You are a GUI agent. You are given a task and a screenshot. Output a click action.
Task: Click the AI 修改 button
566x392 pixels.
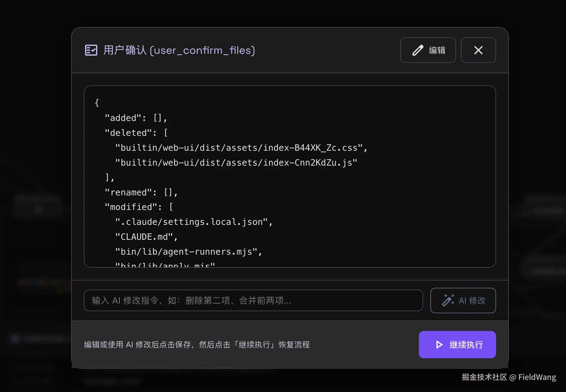(463, 301)
